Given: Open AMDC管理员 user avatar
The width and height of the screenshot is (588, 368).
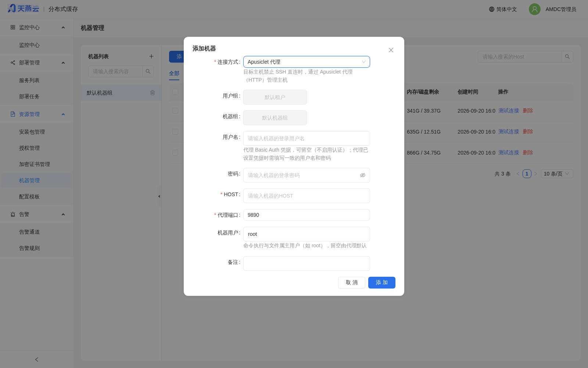Looking at the screenshot, I should click(x=535, y=9).
